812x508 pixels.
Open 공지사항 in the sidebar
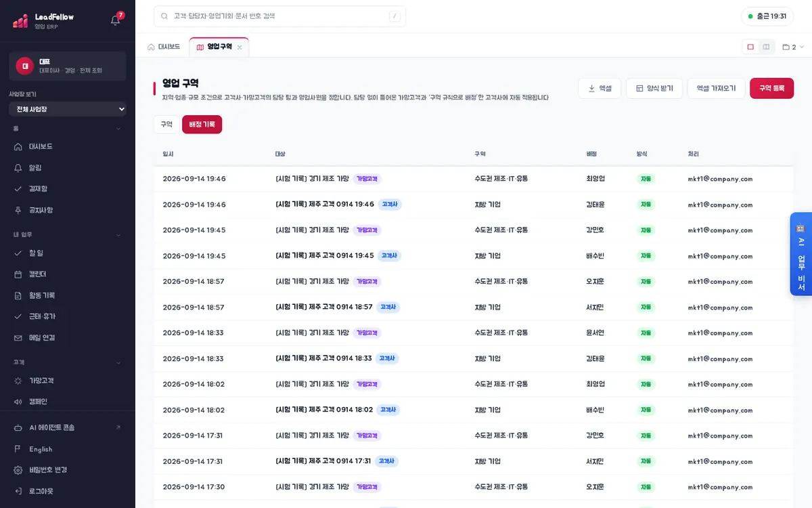[x=68, y=210]
